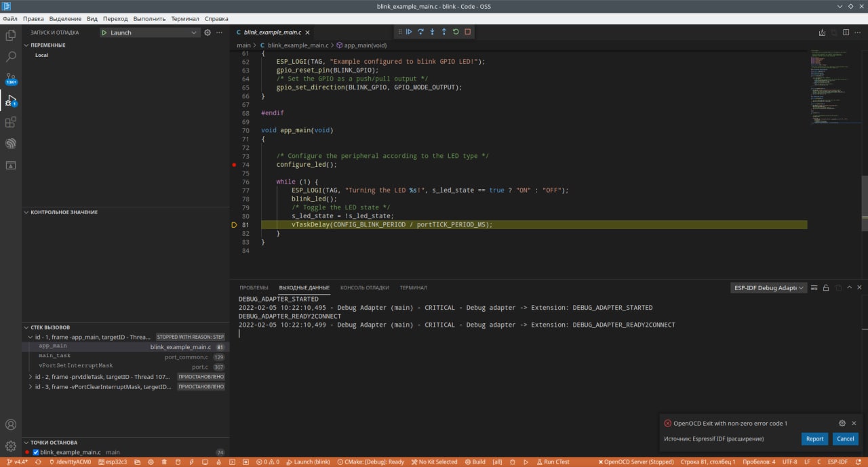Click the Report button in notification
Image resolution: width=868 pixels, height=467 pixels.
pyautogui.click(x=814, y=439)
